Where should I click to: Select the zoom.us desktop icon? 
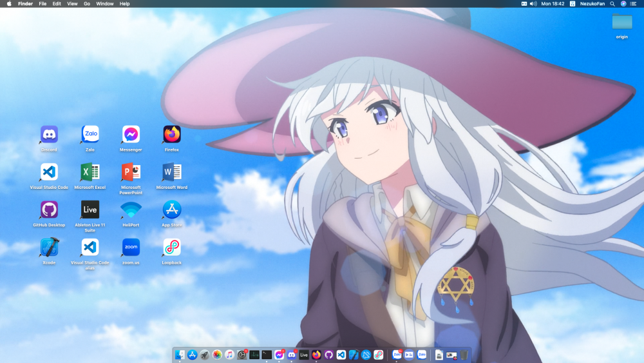tap(131, 247)
